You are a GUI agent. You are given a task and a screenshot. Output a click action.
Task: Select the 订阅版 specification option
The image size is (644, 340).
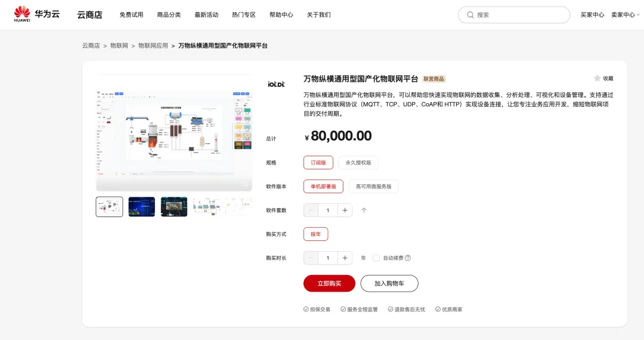[318, 163]
